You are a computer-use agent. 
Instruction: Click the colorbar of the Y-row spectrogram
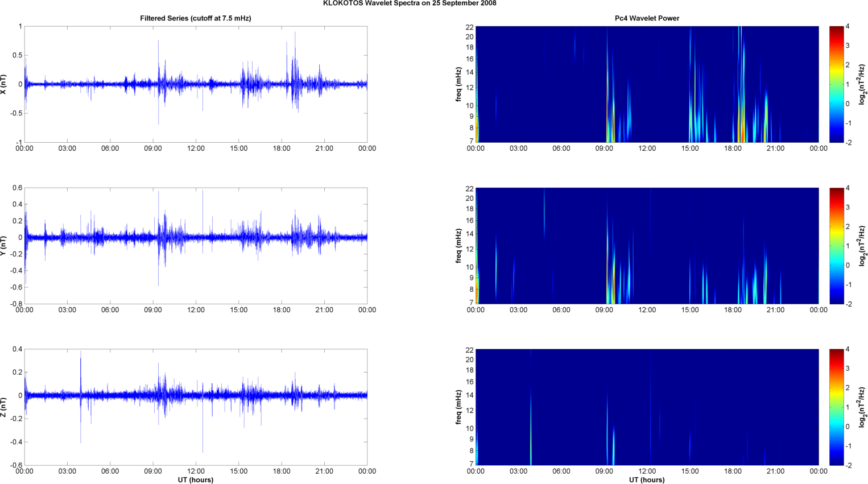click(x=836, y=246)
